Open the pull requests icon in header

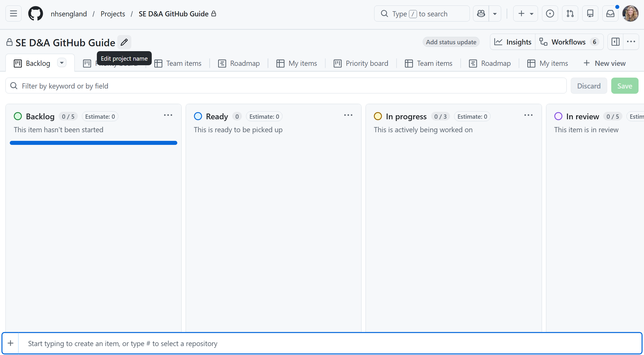pos(570,14)
